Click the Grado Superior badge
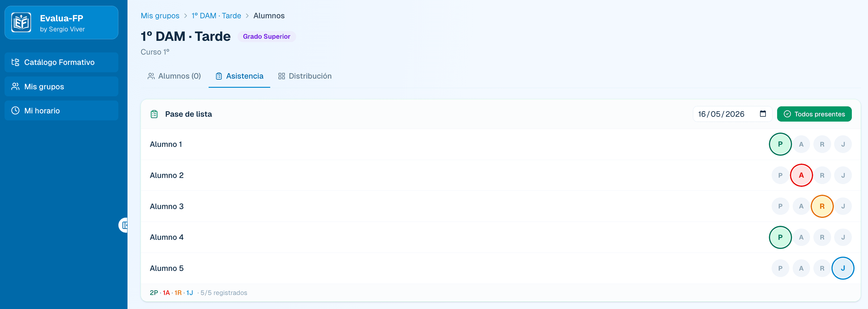868x309 pixels. click(x=267, y=36)
